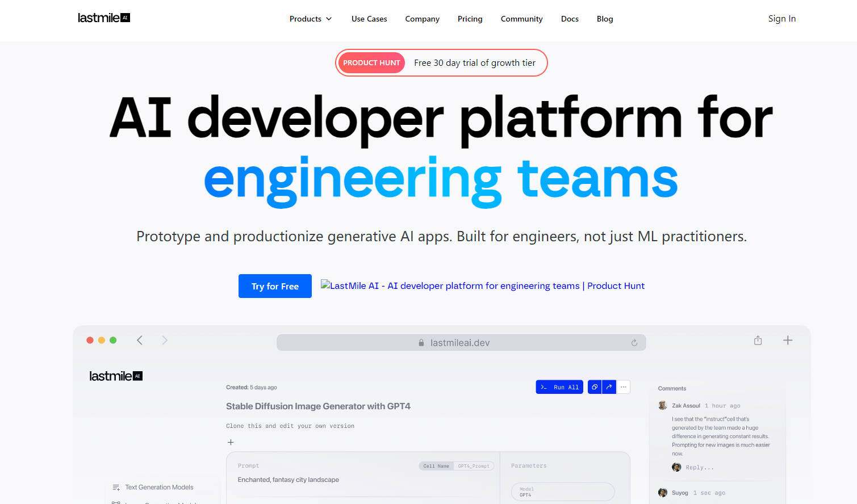857x504 pixels.
Task: Click the lastmile AI logo in the header
Action: [104, 18]
